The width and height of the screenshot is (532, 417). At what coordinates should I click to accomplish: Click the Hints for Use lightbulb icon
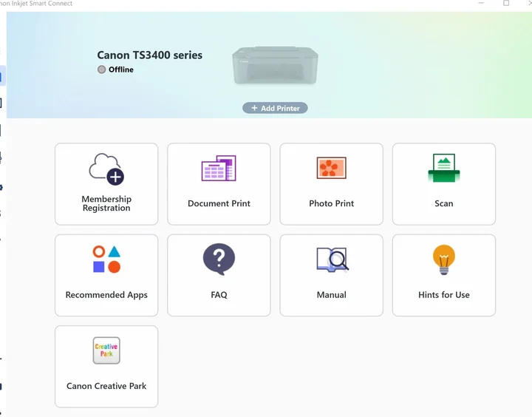point(443,260)
